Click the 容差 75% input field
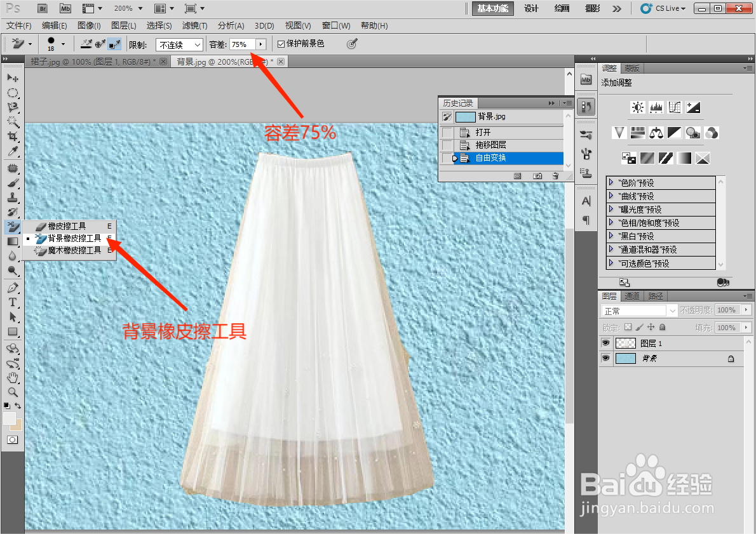Viewport: 756px width, 534px height. pos(243,44)
